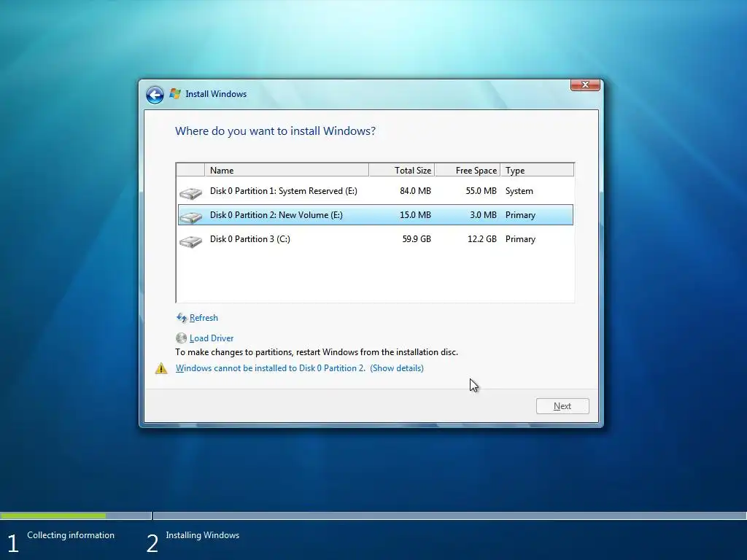Sort by the Type column header

click(x=537, y=170)
